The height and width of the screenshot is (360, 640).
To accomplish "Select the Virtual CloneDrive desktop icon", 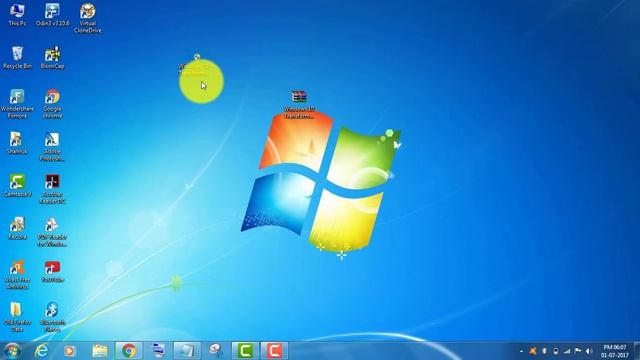I will (87, 18).
